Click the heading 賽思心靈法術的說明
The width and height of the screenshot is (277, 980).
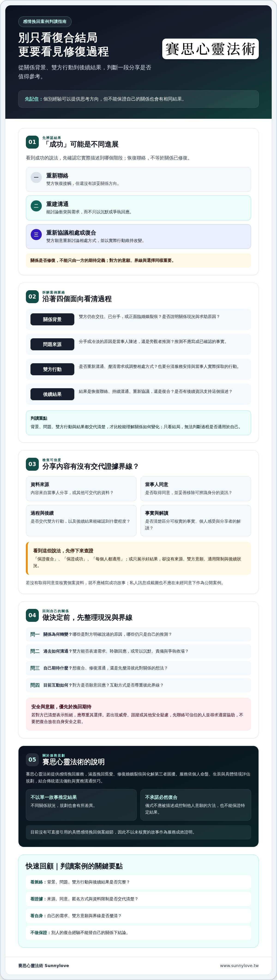[74, 762]
